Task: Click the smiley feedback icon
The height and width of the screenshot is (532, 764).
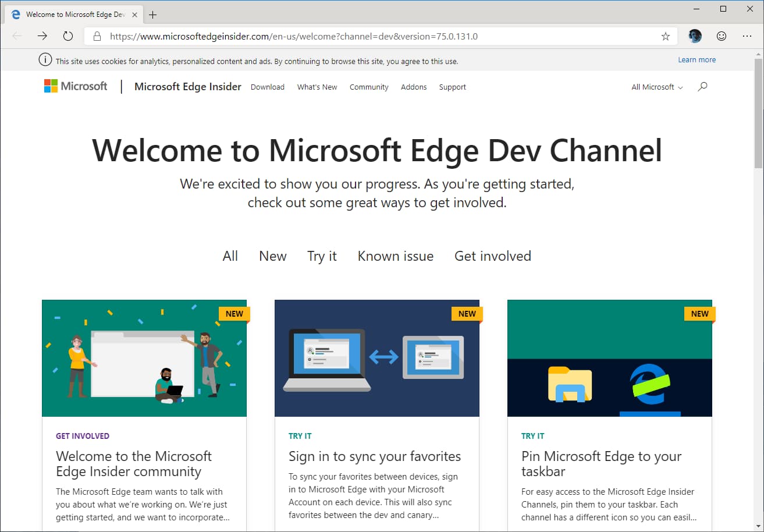Action: 722,36
